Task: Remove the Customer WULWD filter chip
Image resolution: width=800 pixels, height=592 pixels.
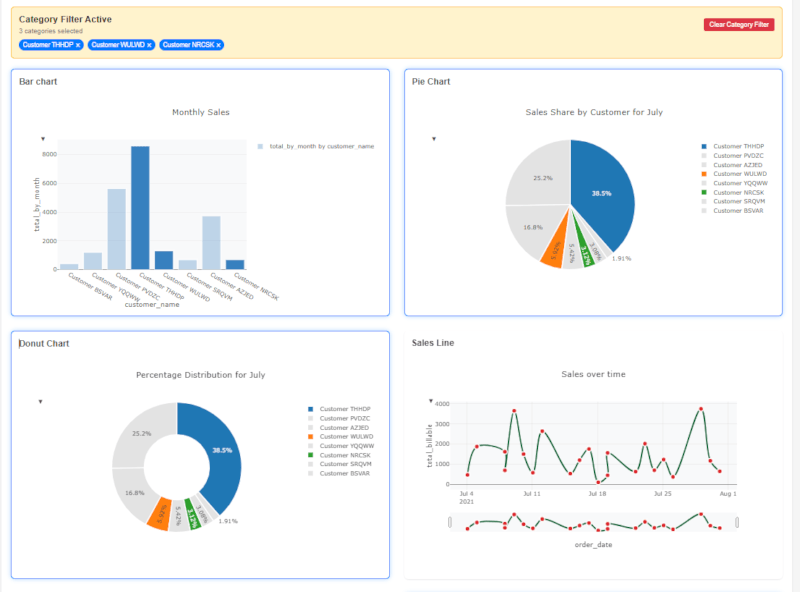Action: pos(149,45)
